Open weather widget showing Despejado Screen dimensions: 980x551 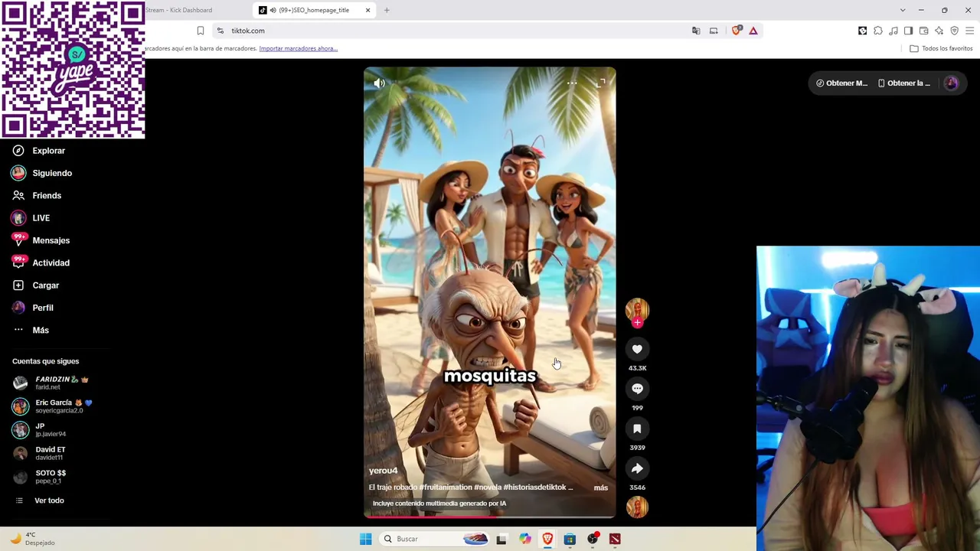[x=32, y=539]
